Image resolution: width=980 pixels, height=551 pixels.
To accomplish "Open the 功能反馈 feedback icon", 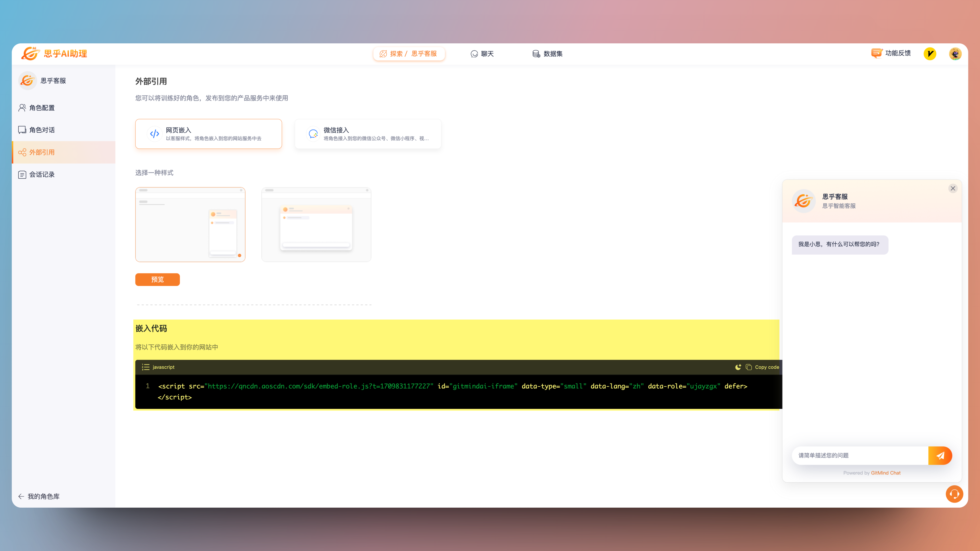I will 877,53.
